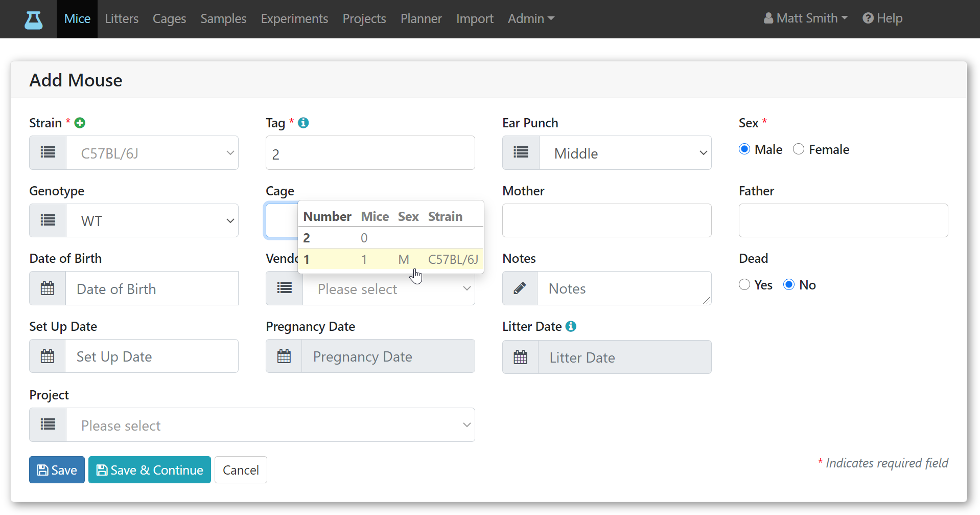Click the green add strain plus icon
Image resolution: width=980 pixels, height=515 pixels.
click(80, 123)
